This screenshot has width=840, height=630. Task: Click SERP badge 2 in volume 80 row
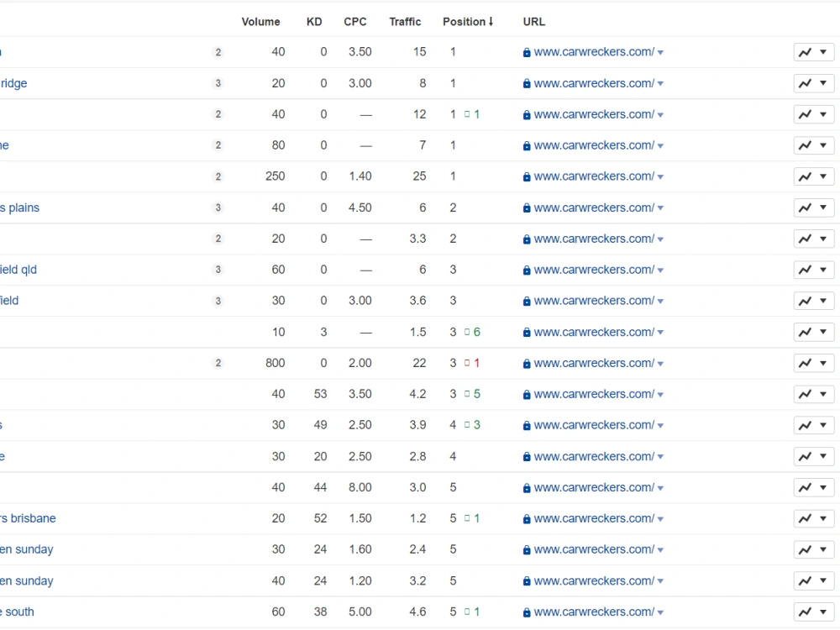tap(218, 145)
